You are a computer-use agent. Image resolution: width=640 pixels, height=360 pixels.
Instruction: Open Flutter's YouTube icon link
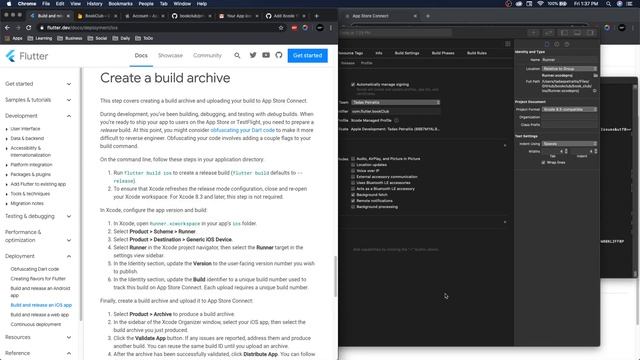coord(266,55)
